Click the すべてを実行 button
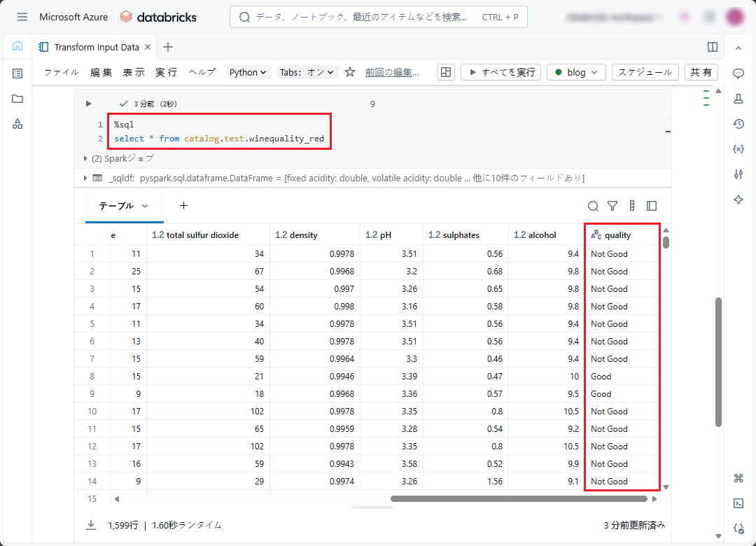Image resolution: width=756 pixels, height=546 pixels. [500, 72]
